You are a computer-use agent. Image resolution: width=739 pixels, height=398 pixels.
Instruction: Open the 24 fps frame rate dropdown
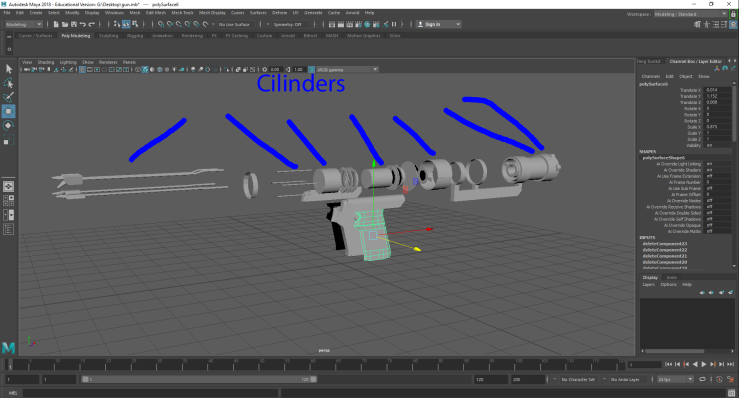(x=675, y=379)
